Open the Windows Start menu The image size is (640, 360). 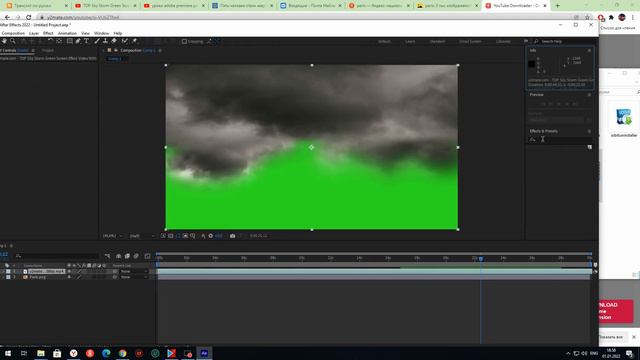(8, 353)
